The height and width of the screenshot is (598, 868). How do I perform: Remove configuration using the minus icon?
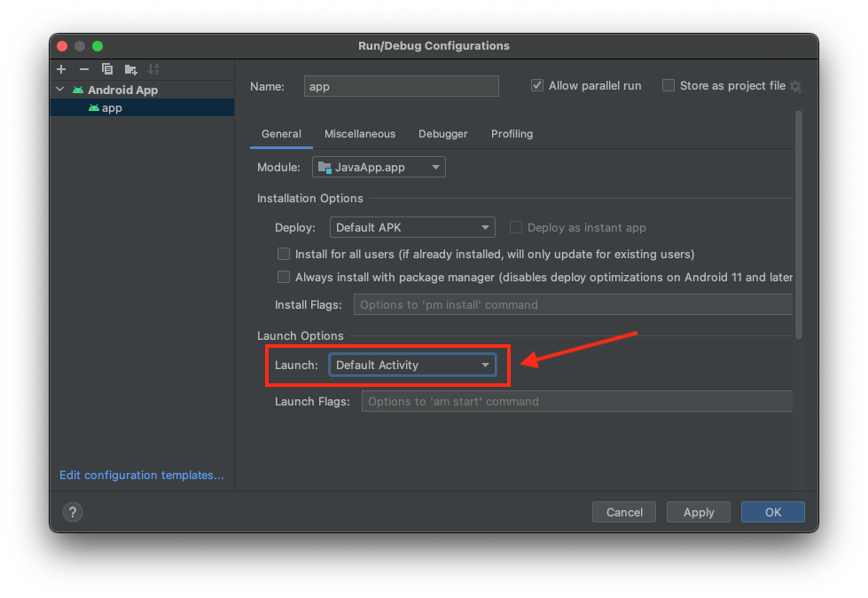(x=84, y=69)
